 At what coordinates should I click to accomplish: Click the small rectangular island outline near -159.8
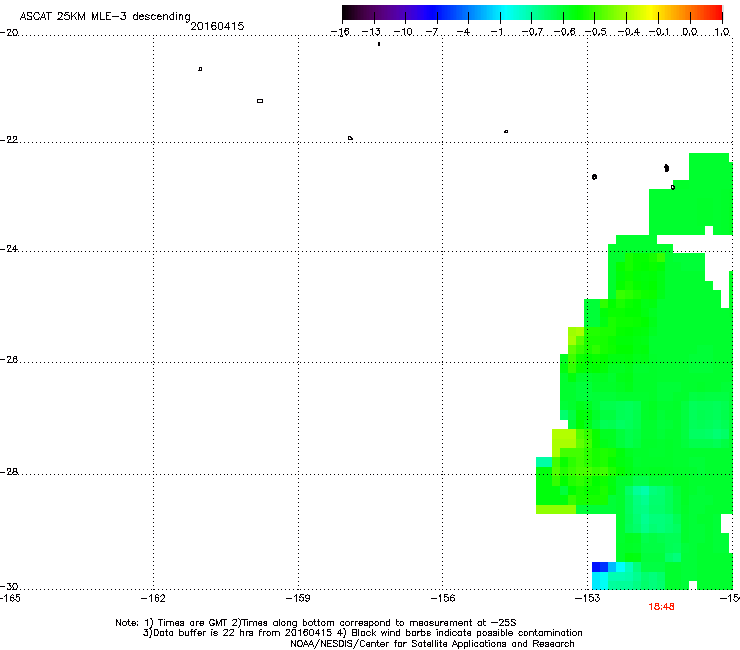click(260, 101)
